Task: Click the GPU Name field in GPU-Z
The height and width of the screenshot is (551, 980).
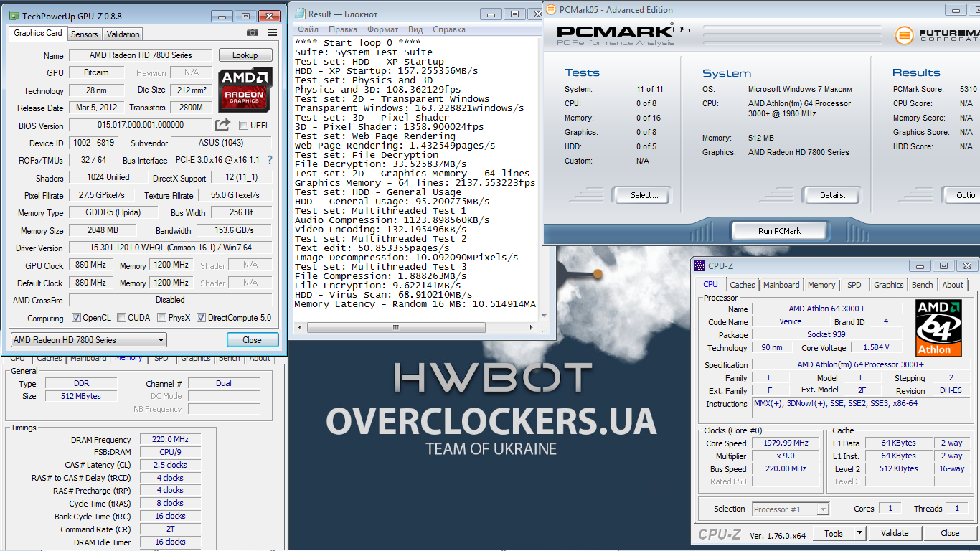Action: [141, 55]
